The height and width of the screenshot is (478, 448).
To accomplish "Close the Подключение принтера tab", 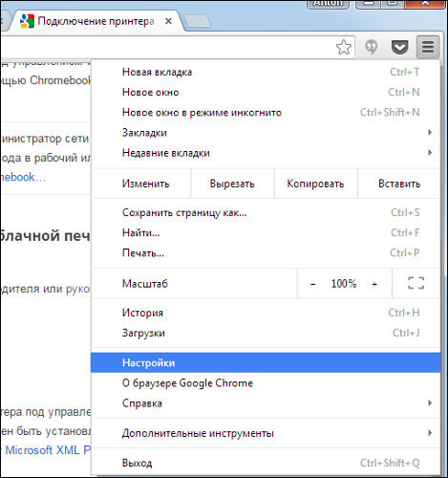I will click(x=168, y=21).
